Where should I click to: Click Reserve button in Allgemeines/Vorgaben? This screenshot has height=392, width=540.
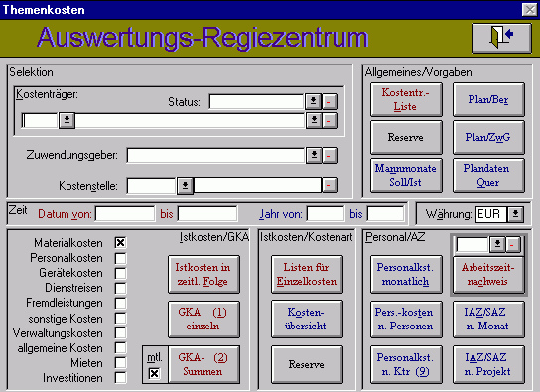(406, 137)
